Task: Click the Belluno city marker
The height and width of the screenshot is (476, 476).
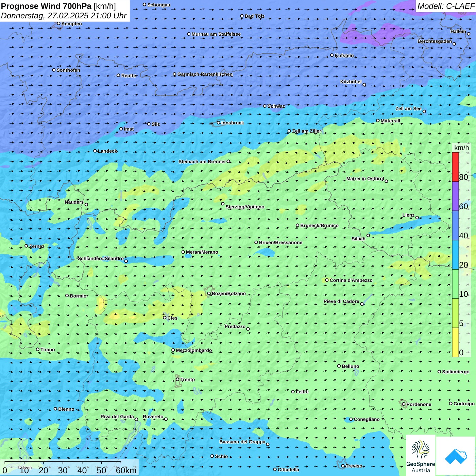Action: pos(339,366)
